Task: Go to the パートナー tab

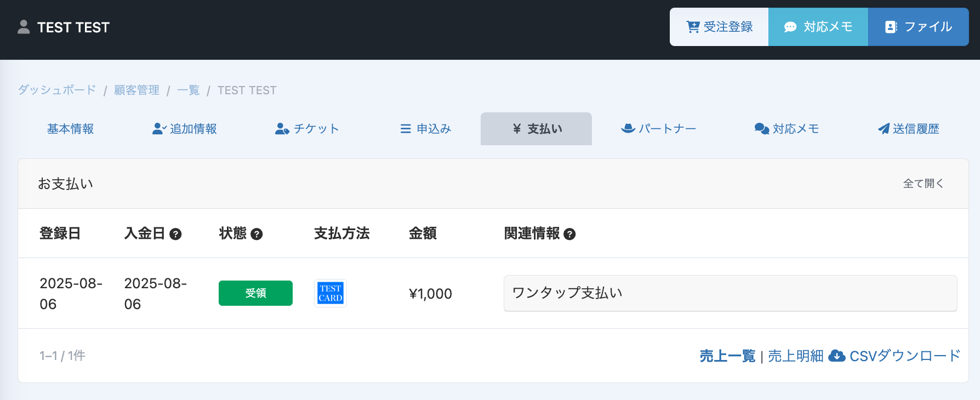Action: [658, 129]
